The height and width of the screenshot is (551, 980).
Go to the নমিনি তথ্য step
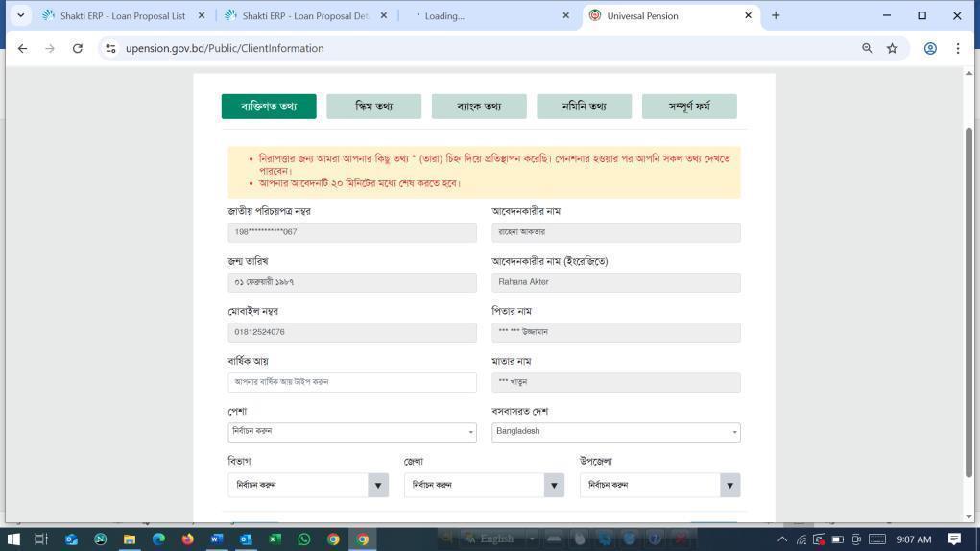click(x=584, y=107)
